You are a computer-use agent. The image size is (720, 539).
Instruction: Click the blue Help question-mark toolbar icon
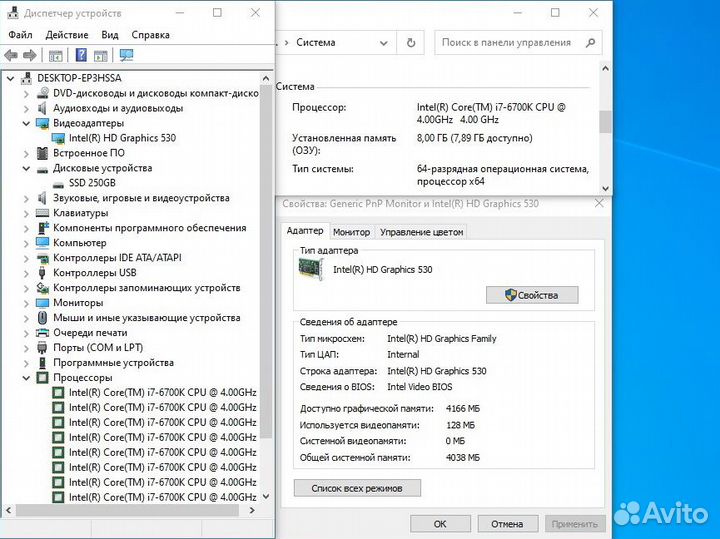click(81, 55)
